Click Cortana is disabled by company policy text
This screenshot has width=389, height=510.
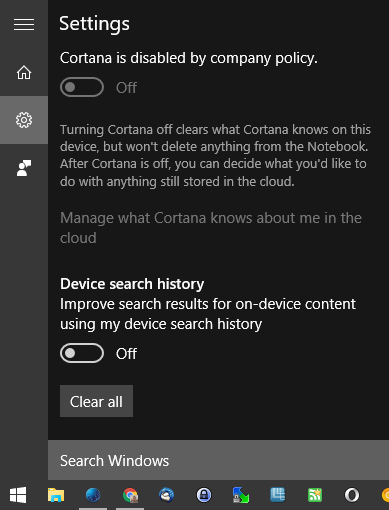(x=189, y=58)
